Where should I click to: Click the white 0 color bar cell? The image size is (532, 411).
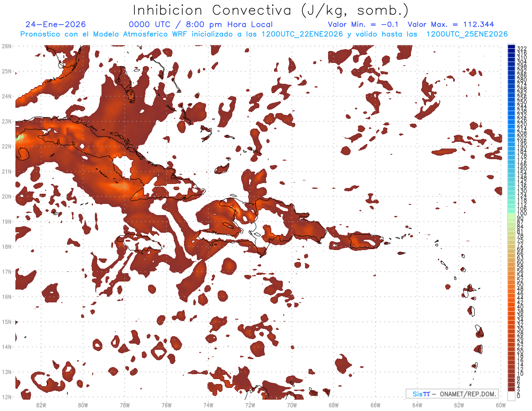pyautogui.click(x=512, y=396)
